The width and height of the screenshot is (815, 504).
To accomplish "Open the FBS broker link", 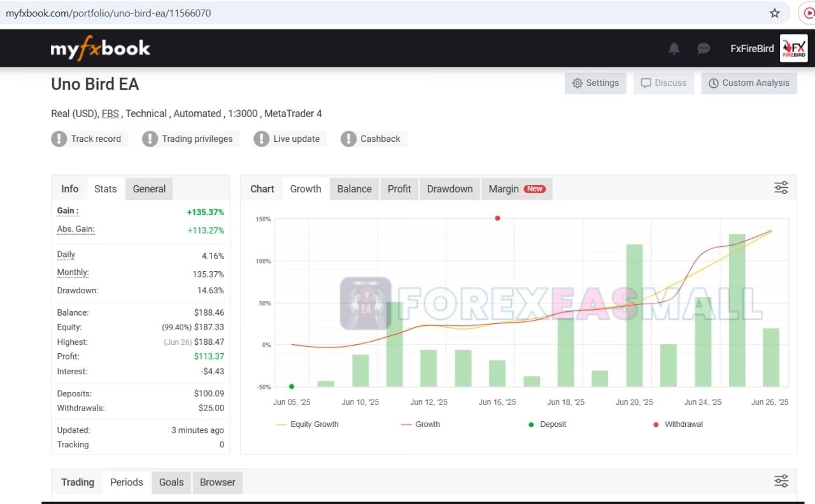I will [110, 114].
